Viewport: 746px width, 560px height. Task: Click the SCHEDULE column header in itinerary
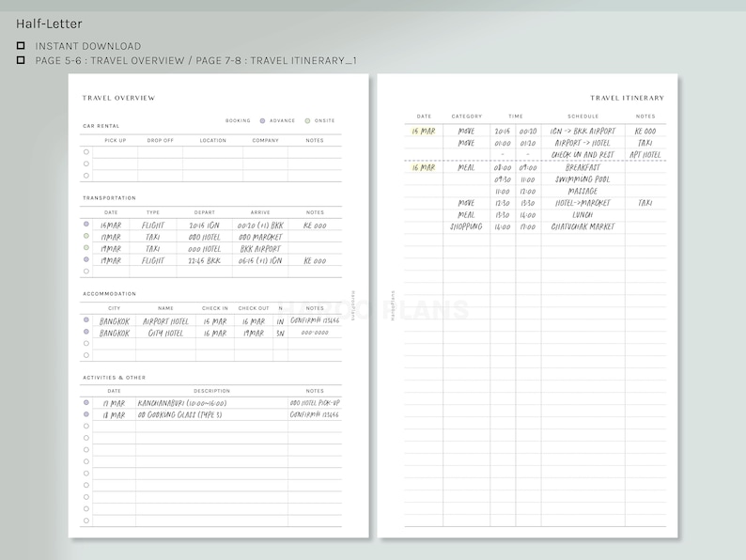[583, 117]
